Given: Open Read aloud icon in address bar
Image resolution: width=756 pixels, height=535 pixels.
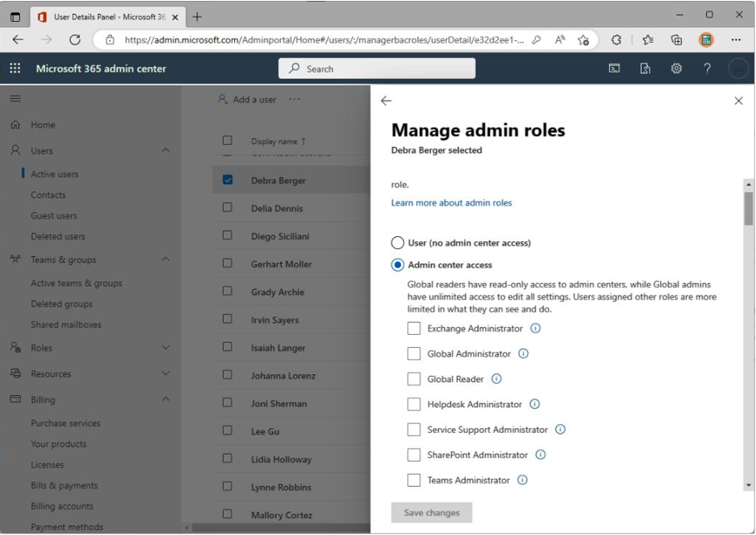Looking at the screenshot, I should pyautogui.click(x=559, y=39).
